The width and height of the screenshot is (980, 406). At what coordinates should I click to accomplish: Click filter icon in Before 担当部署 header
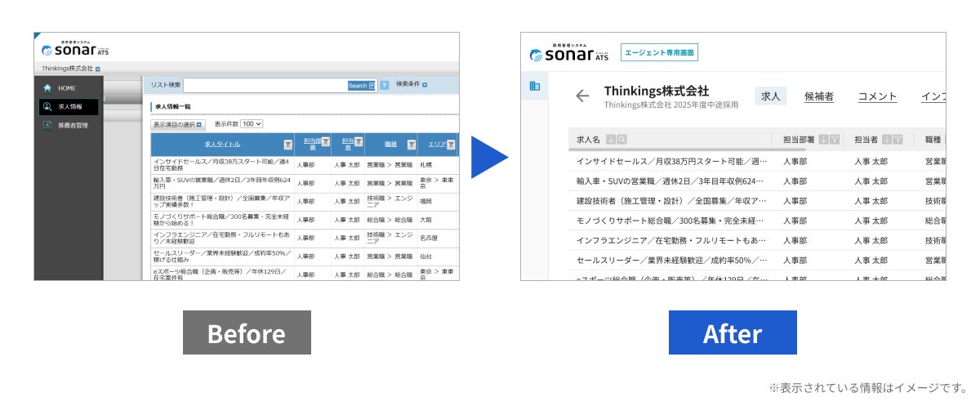(x=325, y=142)
